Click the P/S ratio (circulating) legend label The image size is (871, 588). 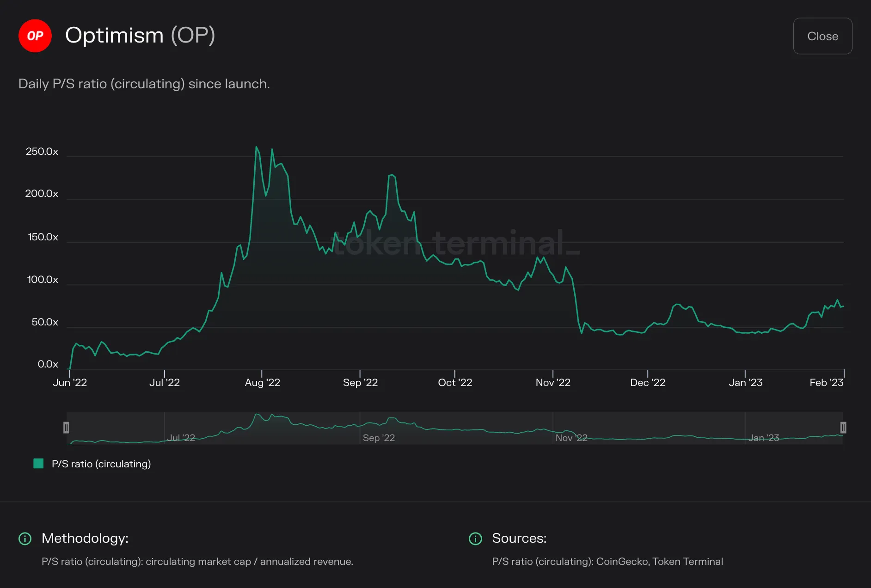101,464
